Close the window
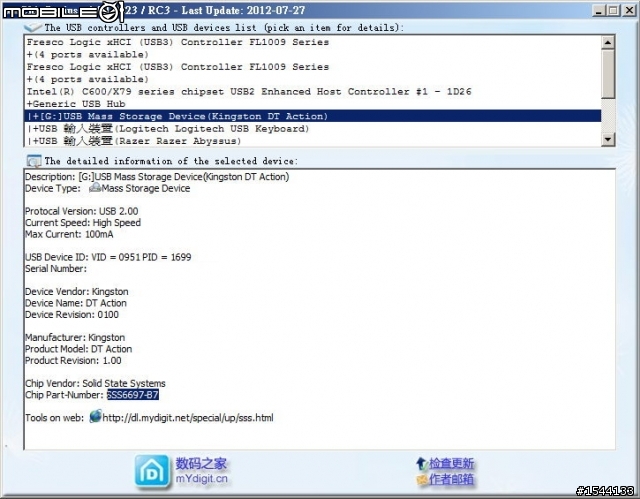The image size is (640, 499). coord(629,10)
